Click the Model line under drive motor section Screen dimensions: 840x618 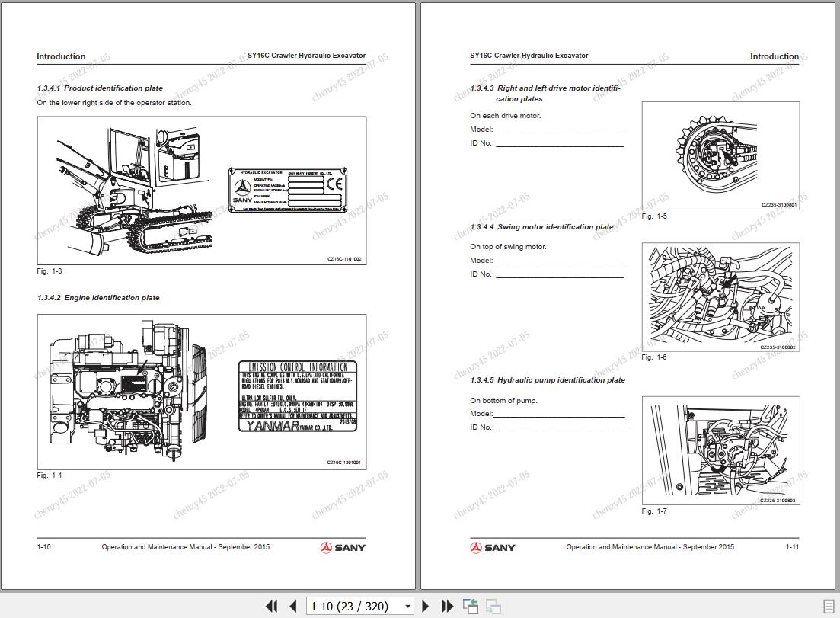click(548, 130)
